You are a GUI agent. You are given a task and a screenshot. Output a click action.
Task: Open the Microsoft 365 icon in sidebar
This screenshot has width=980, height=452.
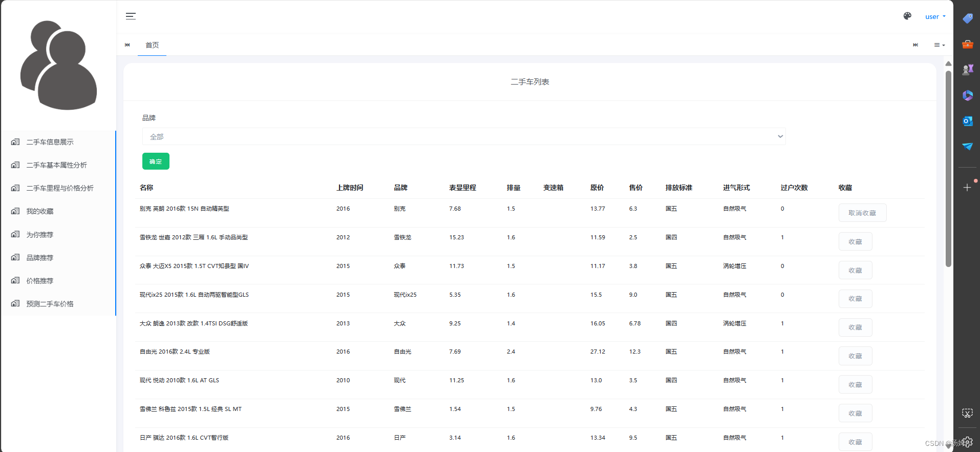point(967,95)
